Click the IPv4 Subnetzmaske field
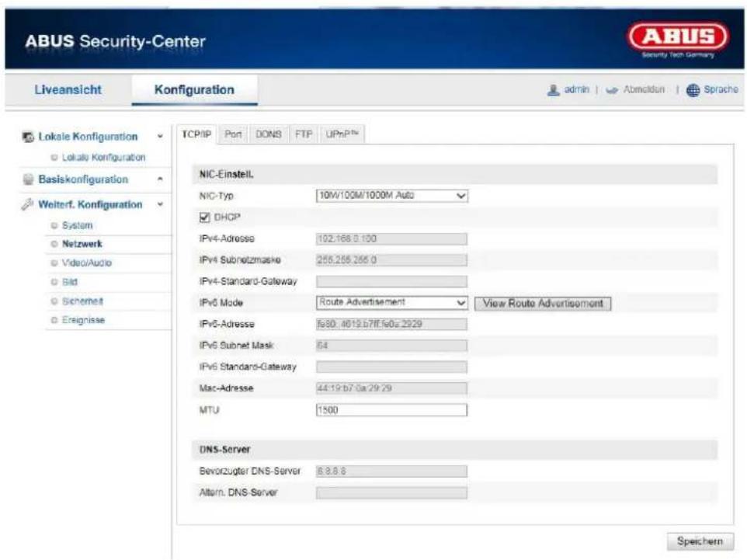Screen dimensions: 747x560 coord(391,260)
